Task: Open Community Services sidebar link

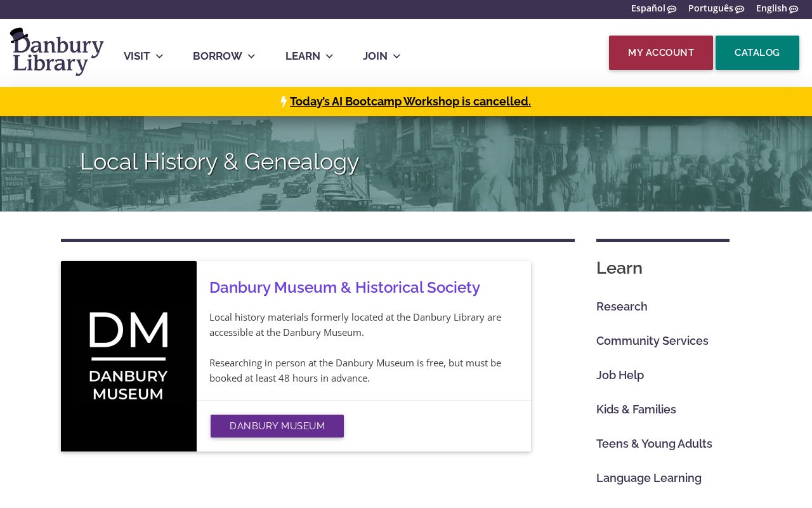Action: pos(652,341)
